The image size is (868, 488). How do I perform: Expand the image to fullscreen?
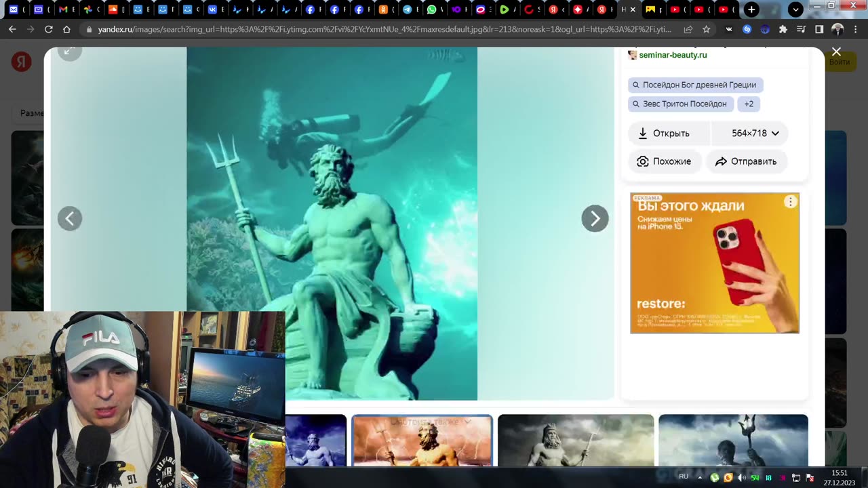[x=69, y=52]
